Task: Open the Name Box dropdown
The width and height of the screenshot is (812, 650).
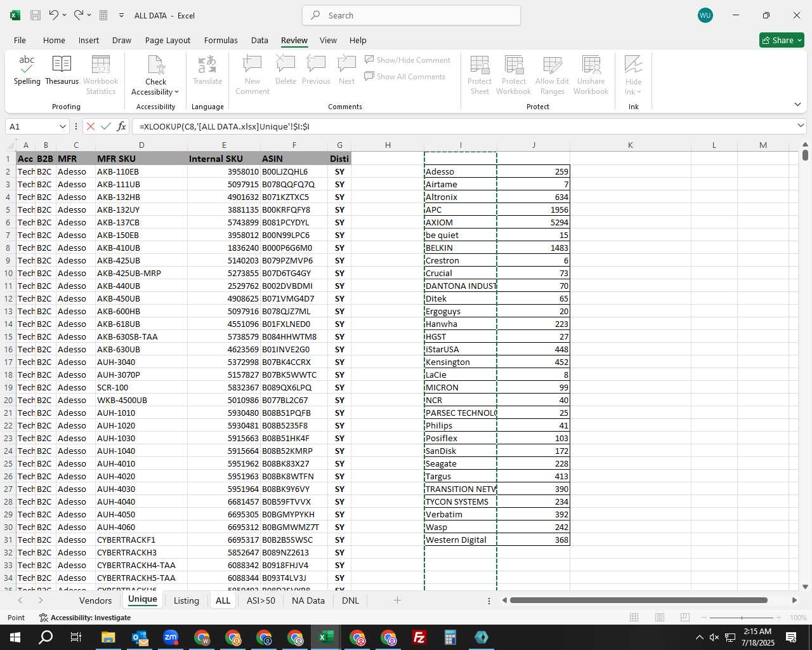Action: coord(62,126)
